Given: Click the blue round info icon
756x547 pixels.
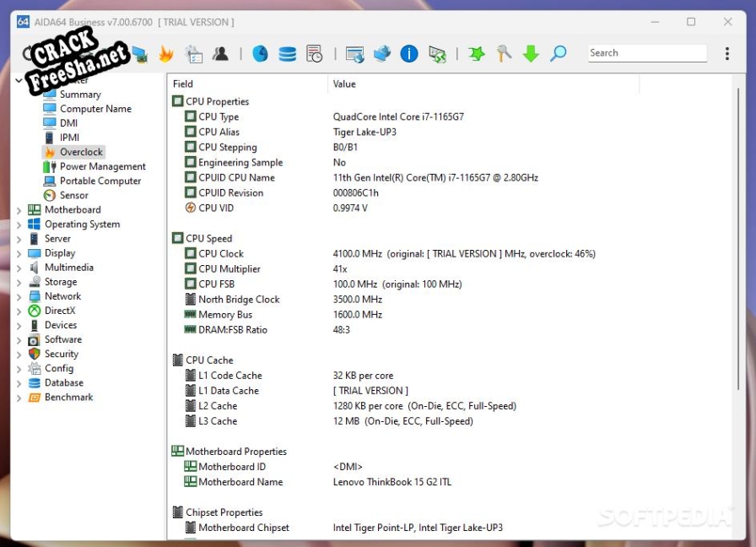Looking at the screenshot, I should pos(409,54).
